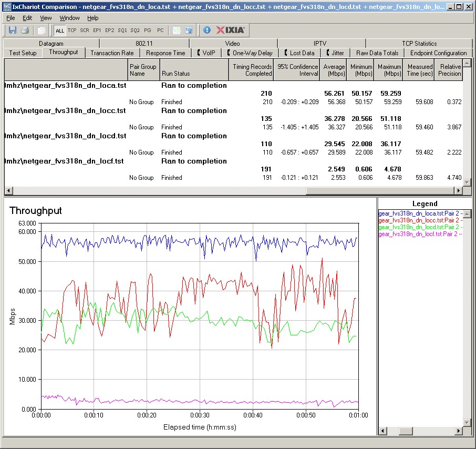Switch to the Endpoint Configuration tab
476x449 pixels.
438,53
